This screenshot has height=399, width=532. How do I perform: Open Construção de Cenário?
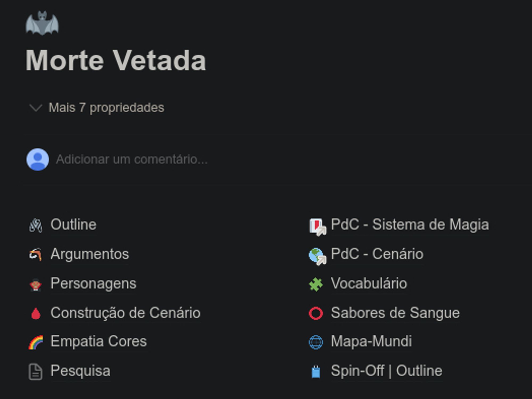tap(124, 312)
